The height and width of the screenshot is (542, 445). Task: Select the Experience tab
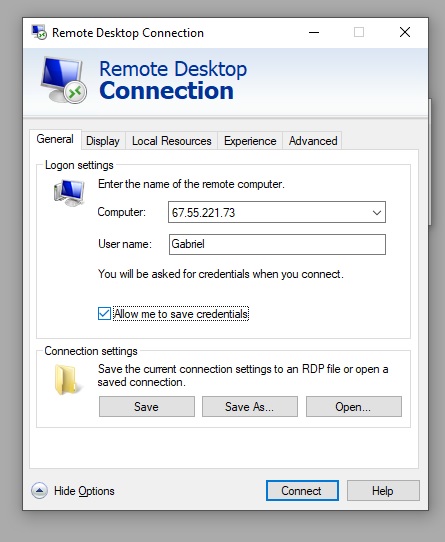tap(250, 141)
